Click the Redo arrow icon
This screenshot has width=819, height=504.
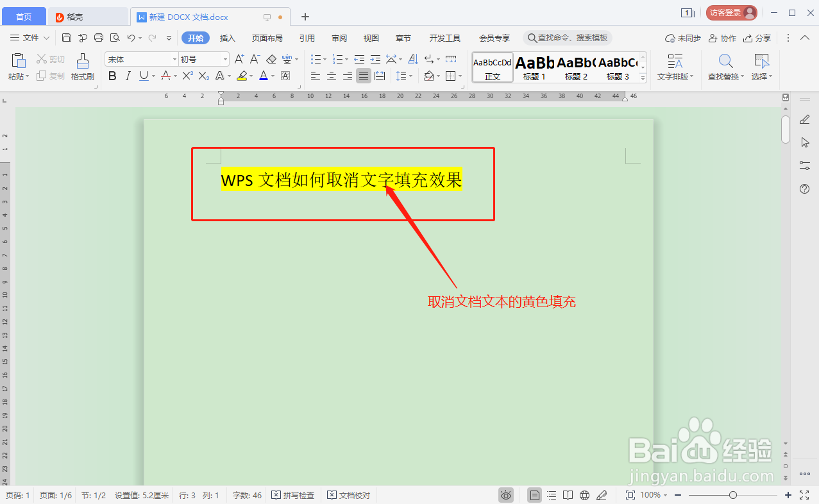point(152,38)
